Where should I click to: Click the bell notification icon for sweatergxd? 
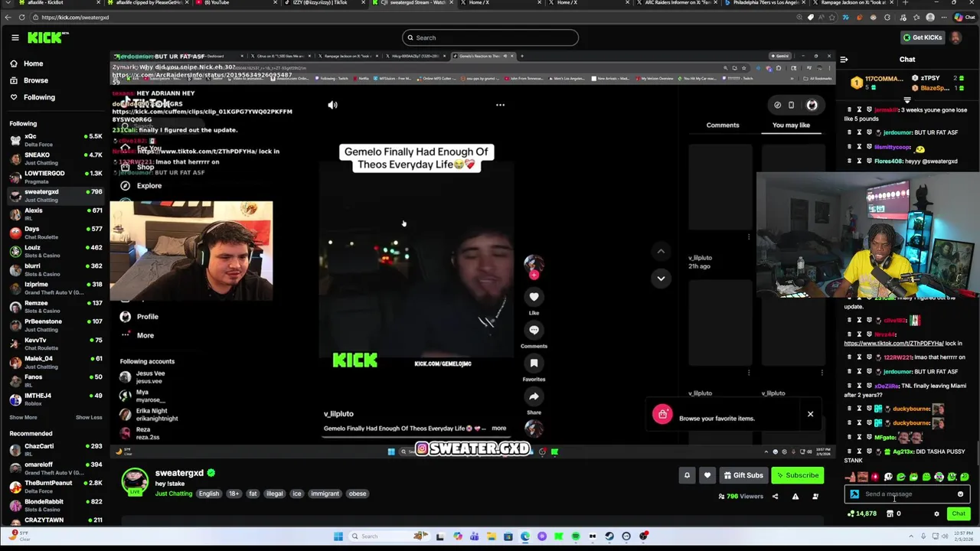[687, 475]
